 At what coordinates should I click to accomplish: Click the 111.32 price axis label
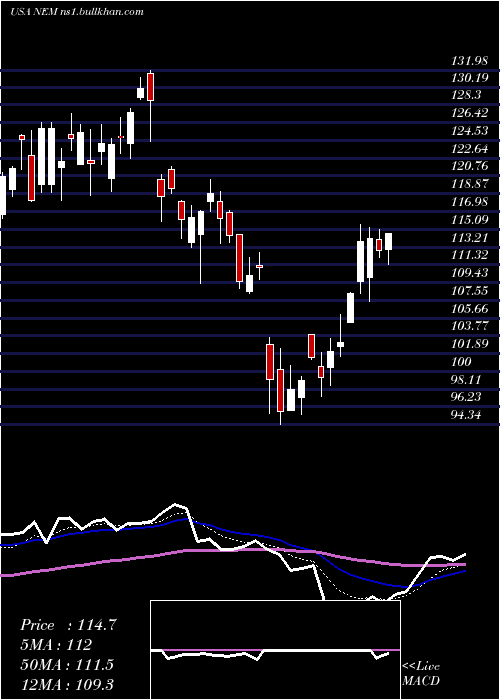[470, 255]
